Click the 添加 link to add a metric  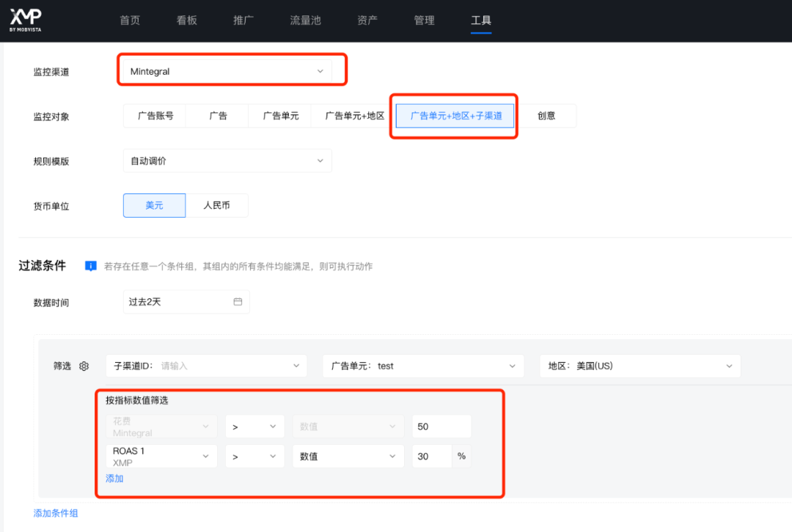114,478
